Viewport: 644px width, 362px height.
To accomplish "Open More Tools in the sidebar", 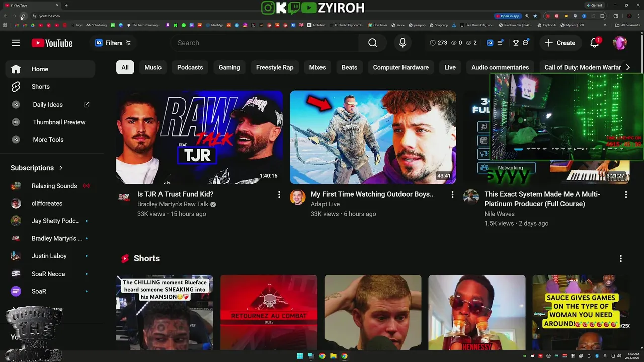I will click(50, 140).
